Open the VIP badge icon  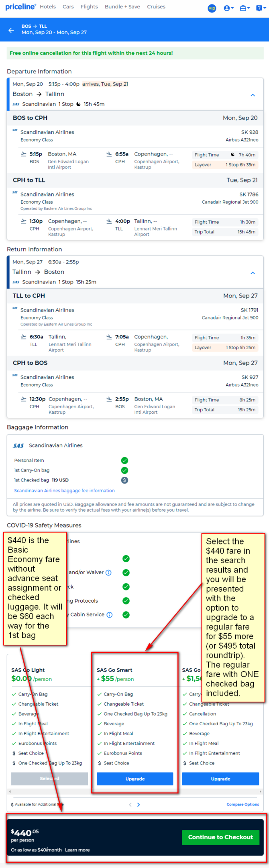(x=212, y=8)
